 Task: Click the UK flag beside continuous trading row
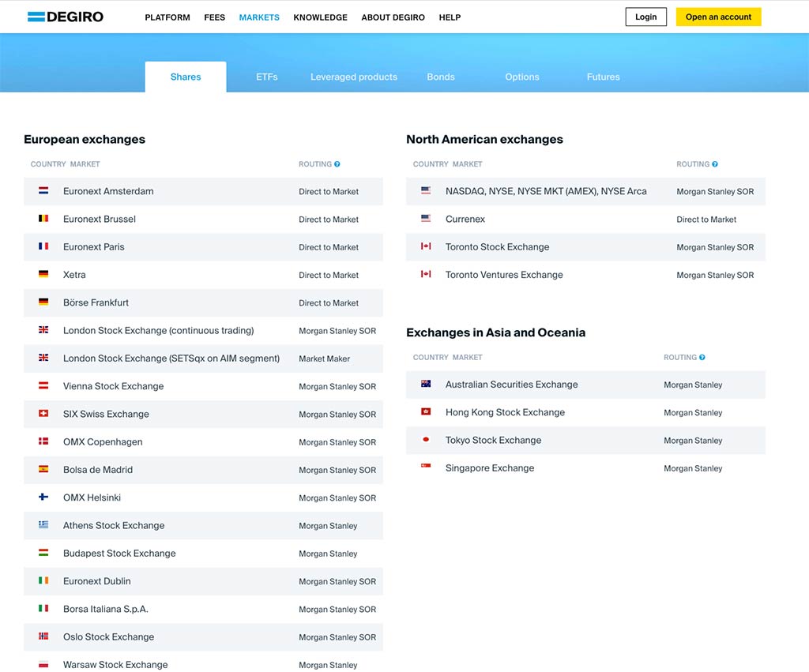(43, 330)
